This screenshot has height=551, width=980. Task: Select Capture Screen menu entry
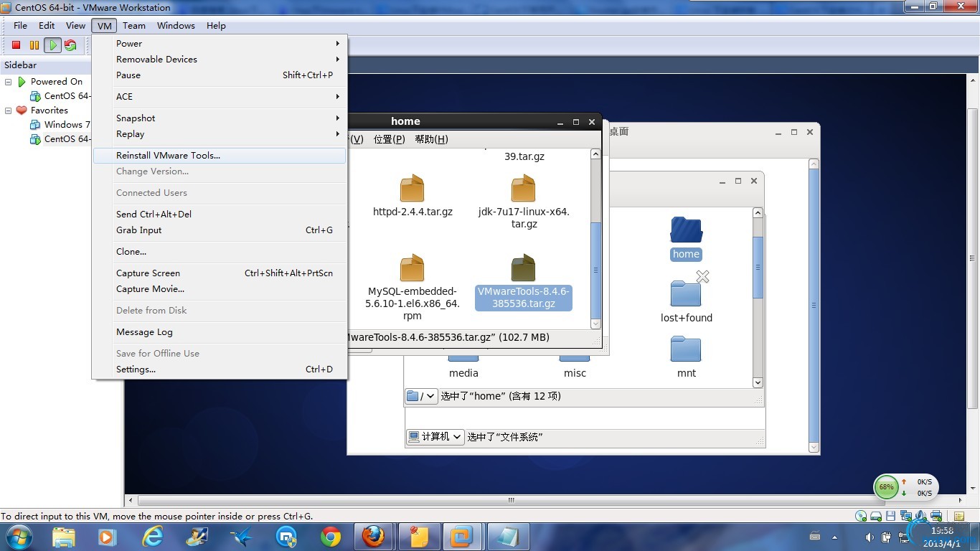[220, 273]
